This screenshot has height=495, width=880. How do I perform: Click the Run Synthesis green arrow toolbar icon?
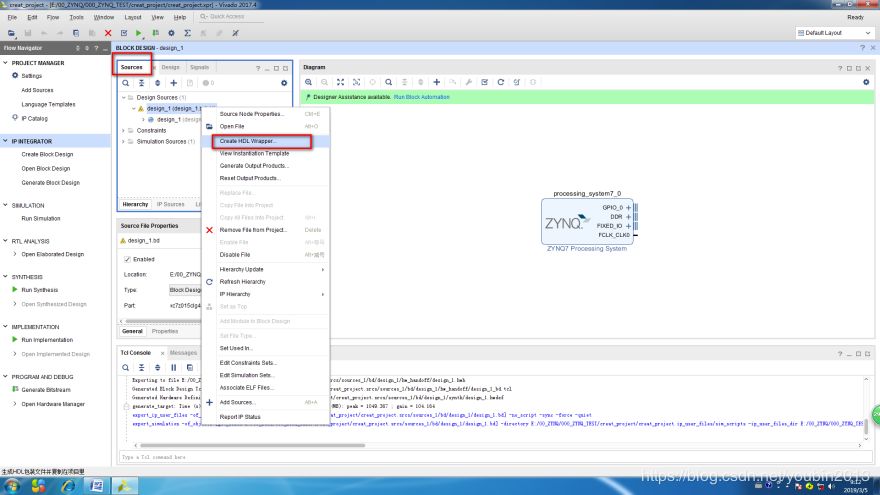coord(139,33)
